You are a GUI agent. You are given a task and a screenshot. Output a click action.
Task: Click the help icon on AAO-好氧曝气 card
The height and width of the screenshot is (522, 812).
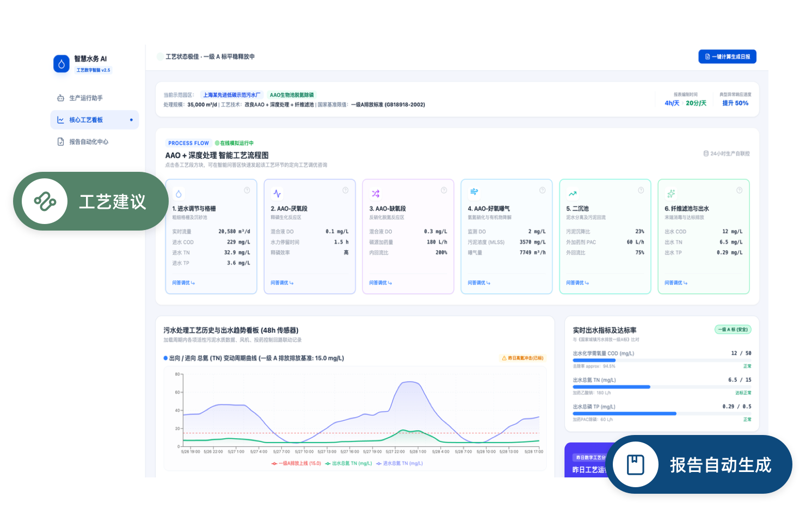(543, 190)
